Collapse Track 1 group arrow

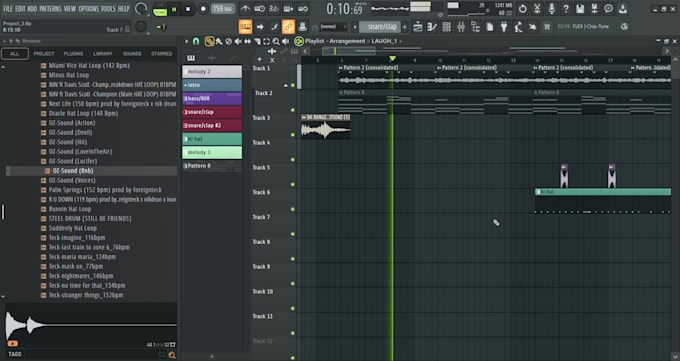tap(285, 85)
